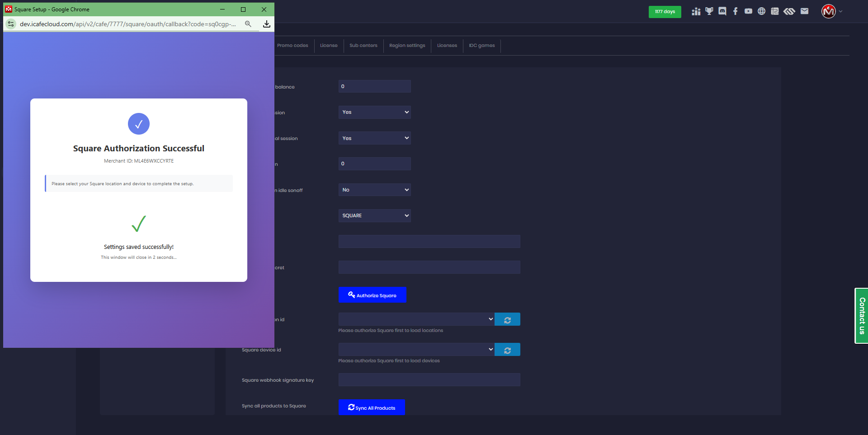Open the SQUARE payment type dropdown
The image size is (868, 435).
click(x=374, y=215)
